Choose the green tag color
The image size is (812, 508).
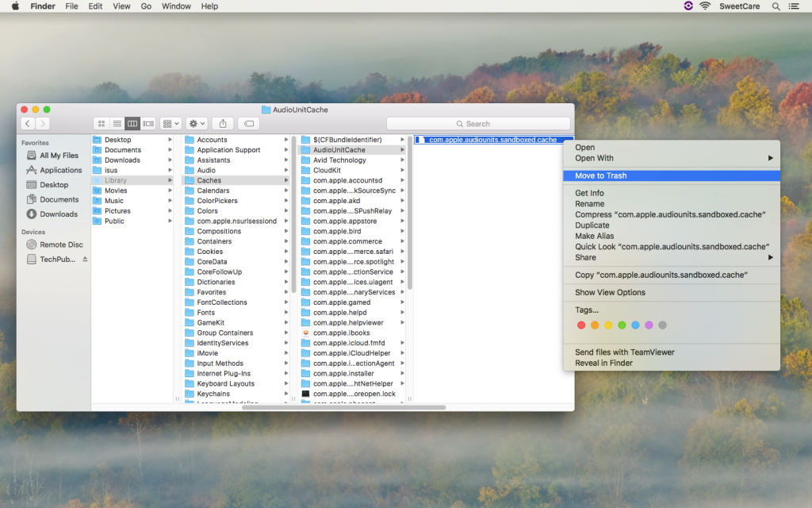tap(622, 325)
